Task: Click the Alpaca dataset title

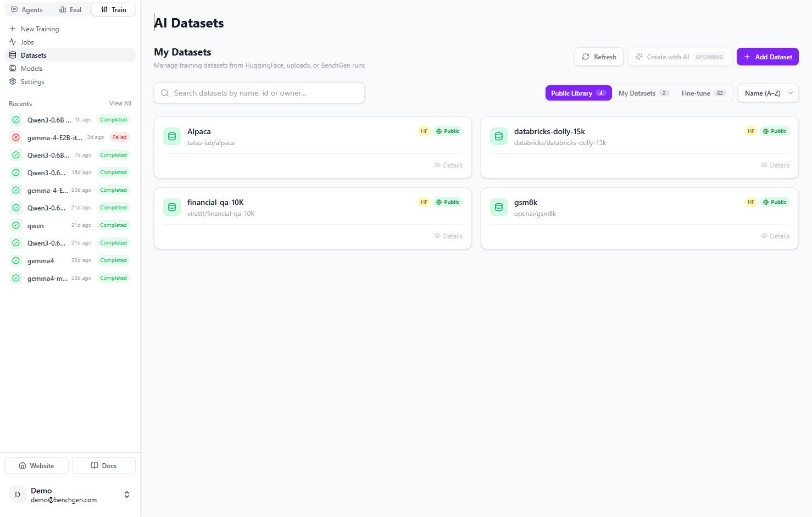Action: click(199, 131)
